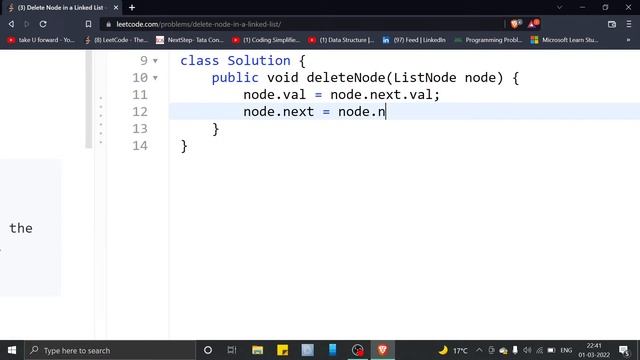Open the NextStep Tata Con bookmark

190,40
